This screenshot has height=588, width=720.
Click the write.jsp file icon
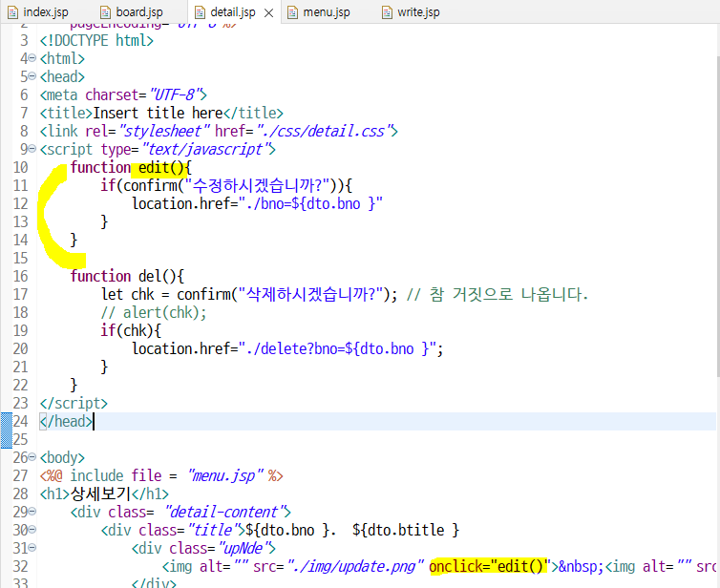point(387,12)
